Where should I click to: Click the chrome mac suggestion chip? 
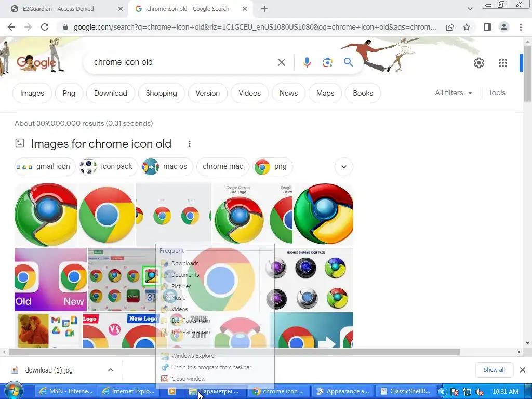(x=222, y=167)
